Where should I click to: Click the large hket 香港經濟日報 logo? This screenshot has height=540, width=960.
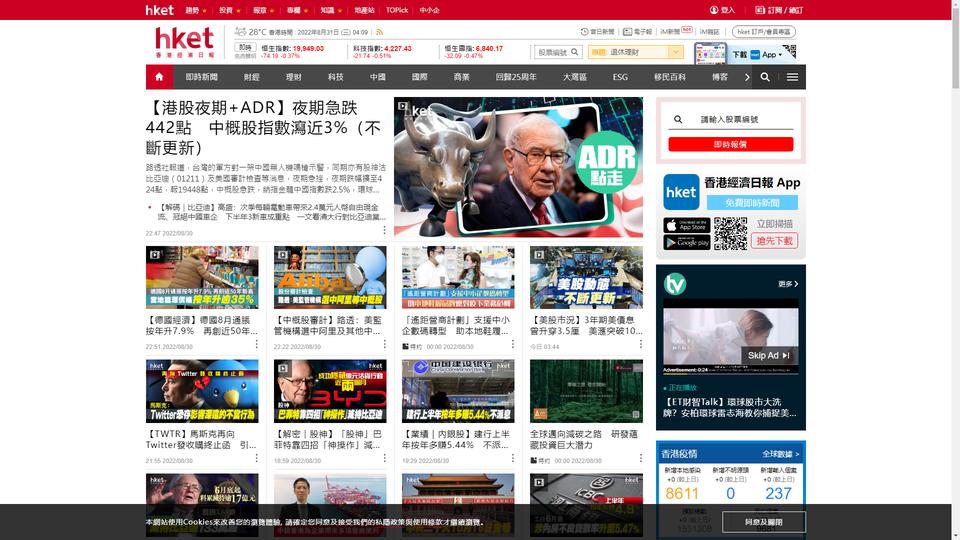coord(184,42)
